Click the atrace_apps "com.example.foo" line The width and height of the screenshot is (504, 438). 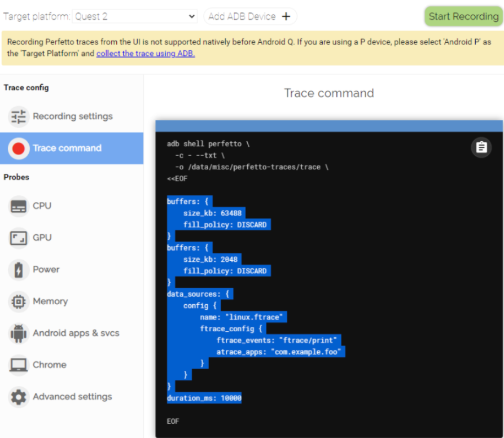280,352
